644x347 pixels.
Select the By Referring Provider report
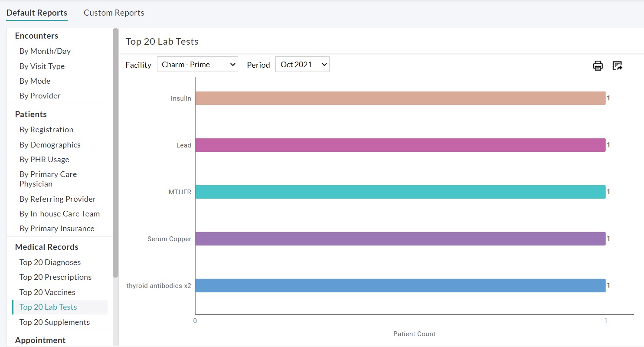(58, 199)
